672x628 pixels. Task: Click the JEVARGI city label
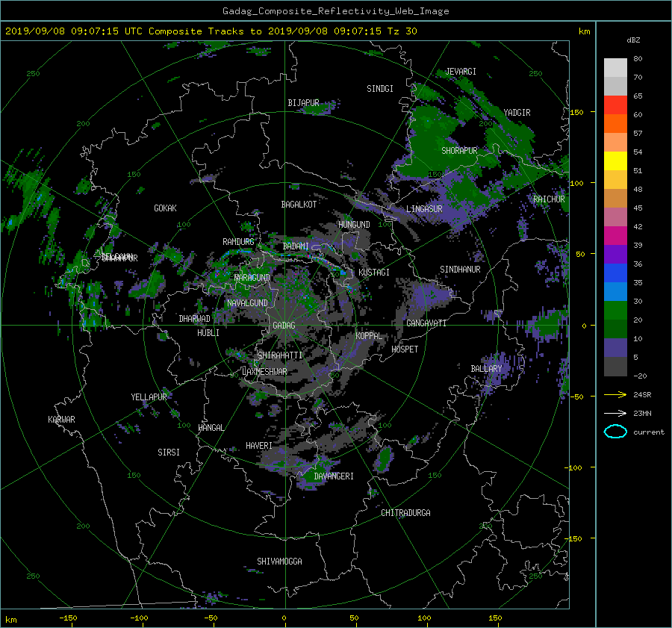point(461,72)
